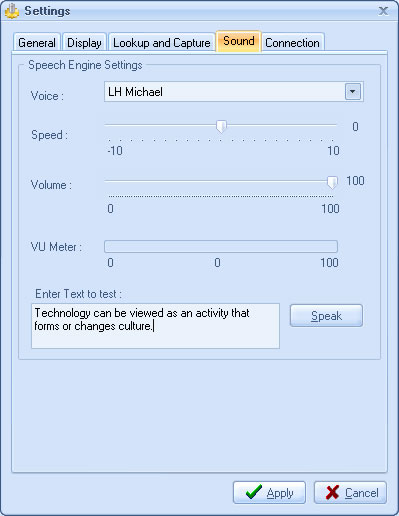Click the red X icon on Cancel
This screenshot has width=399, height=516.
pyautogui.click(x=332, y=492)
